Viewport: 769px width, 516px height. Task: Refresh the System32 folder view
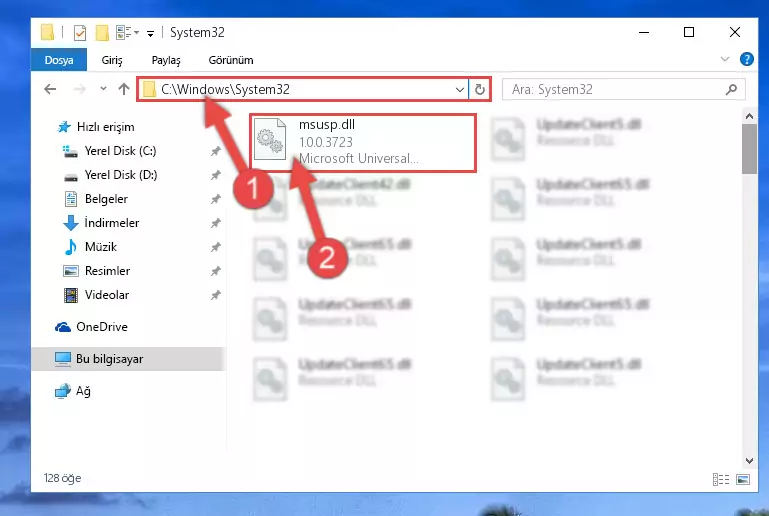(480, 89)
